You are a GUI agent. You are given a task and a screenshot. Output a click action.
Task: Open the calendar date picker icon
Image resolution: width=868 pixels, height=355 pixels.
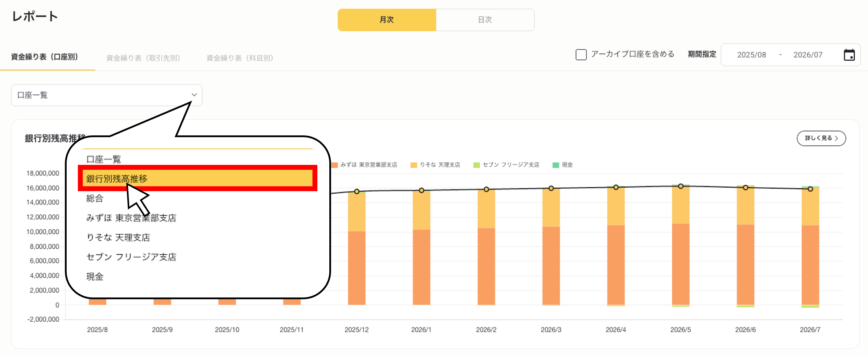point(849,55)
